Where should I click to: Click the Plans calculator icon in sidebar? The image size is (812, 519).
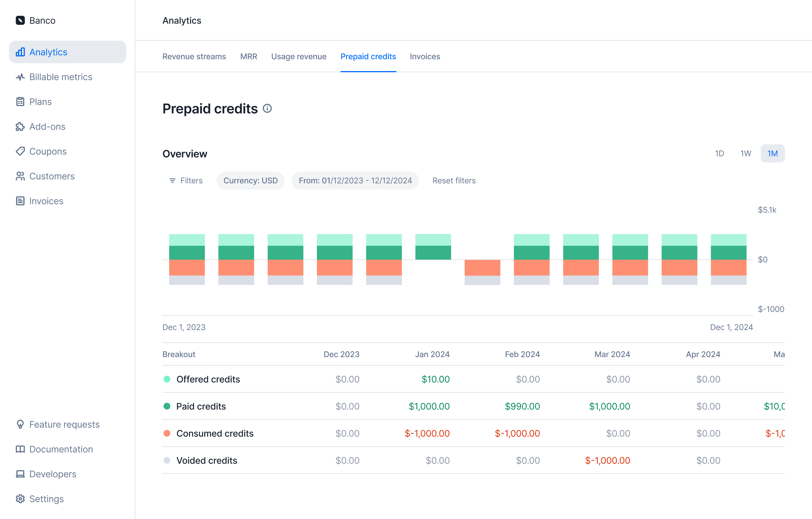pyautogui.click(x=20, y=102)
